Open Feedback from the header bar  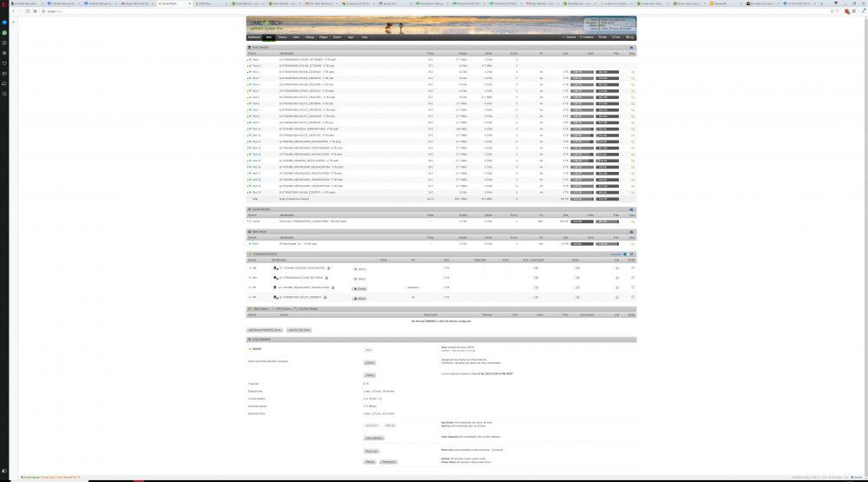pos(587,37)
